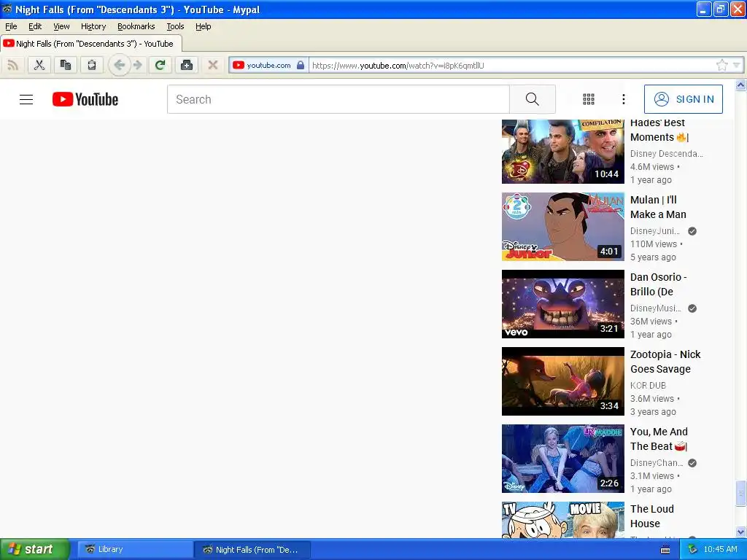Screen dimensions: 747x560
Task: Open the YouTube apps grid icon
Action: tap(589, 99)
